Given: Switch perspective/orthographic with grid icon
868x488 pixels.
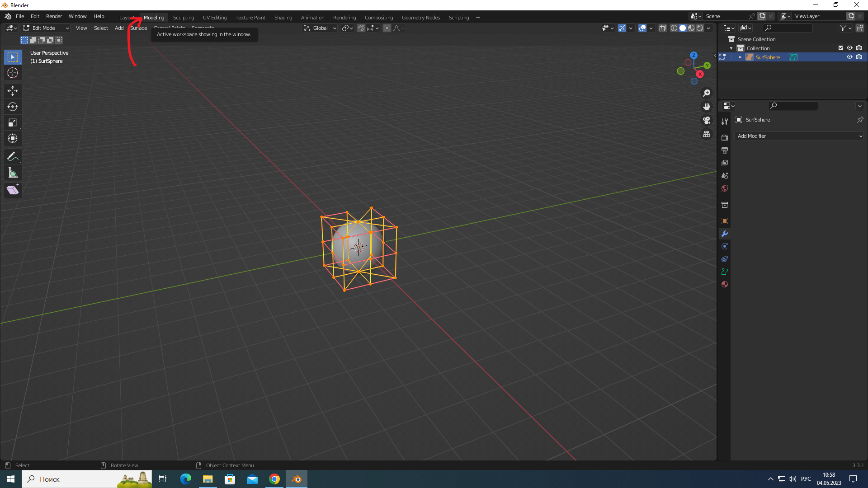Looking at the screenshot, I should tap(707, 134).
